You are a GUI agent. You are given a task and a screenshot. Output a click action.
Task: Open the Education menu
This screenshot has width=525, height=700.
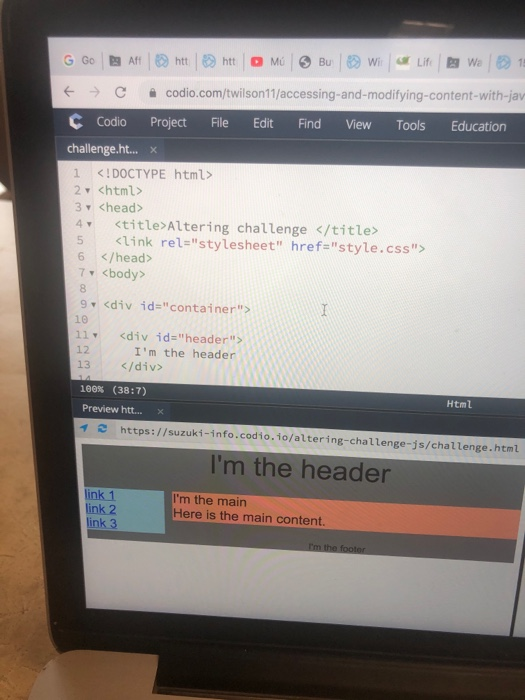[x=478, y=126]
